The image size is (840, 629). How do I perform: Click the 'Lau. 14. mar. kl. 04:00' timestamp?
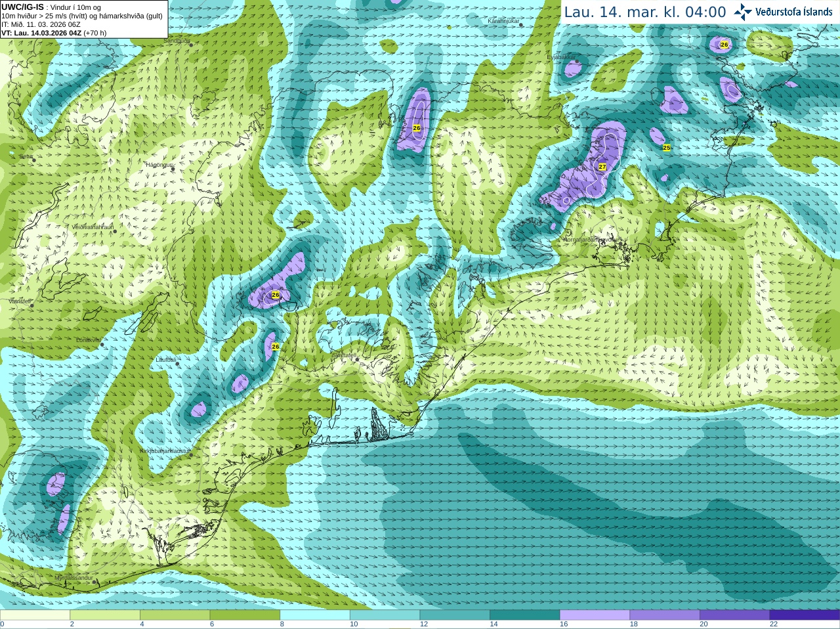coord(645,12)
